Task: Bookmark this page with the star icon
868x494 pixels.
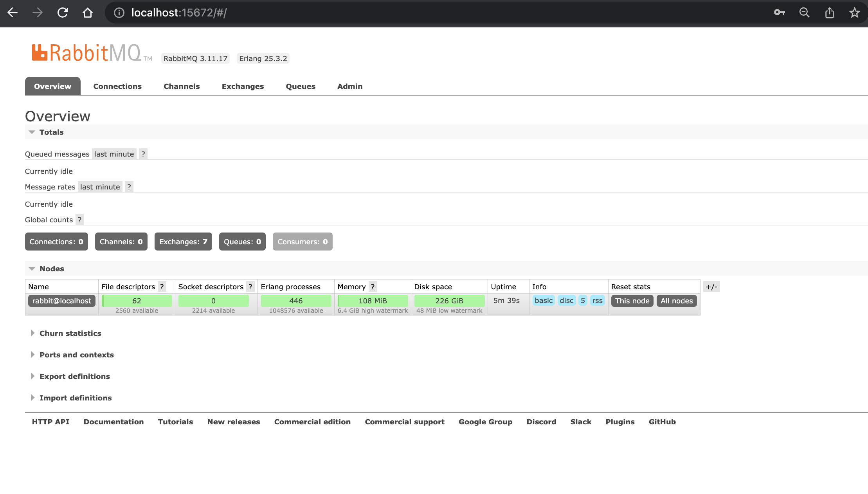Action: (854, 13)
